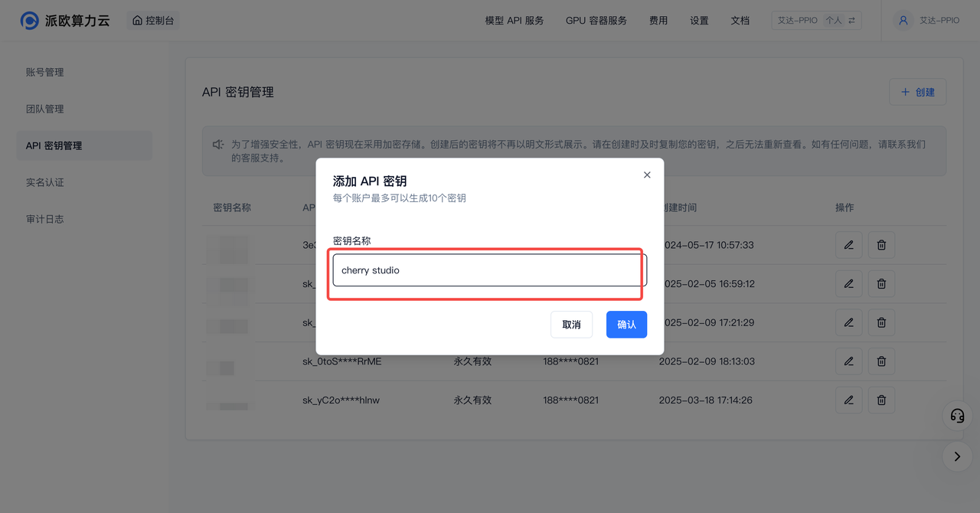Cancel the dialog with the 取消 button
The height and width of the screenshot is (513, 980).
pos(571,324)
